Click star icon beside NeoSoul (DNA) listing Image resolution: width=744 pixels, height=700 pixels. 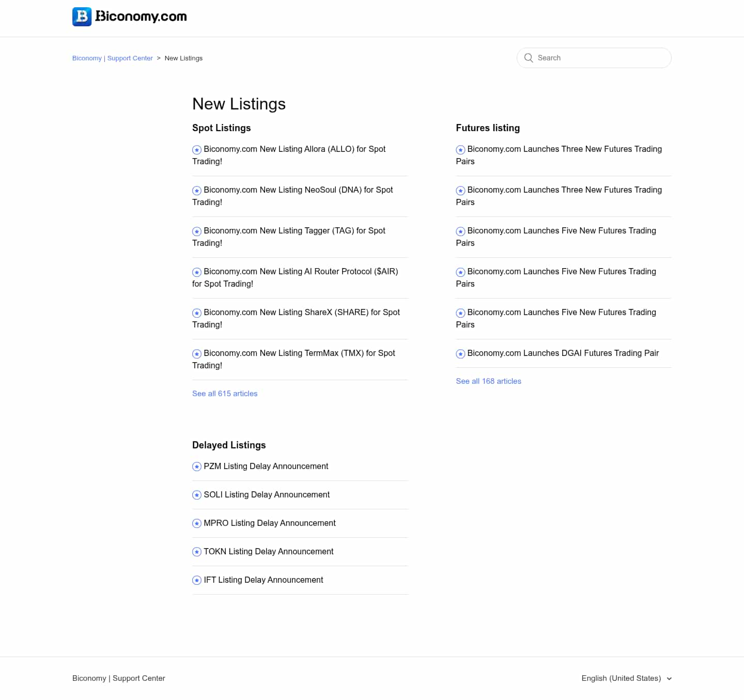point(197,191)
